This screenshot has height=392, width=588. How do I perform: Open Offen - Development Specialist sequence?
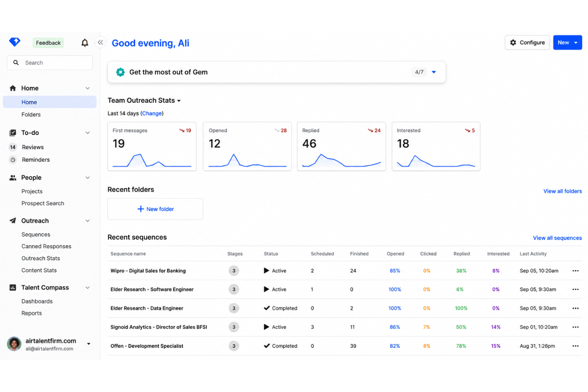[x=147, y=346]
